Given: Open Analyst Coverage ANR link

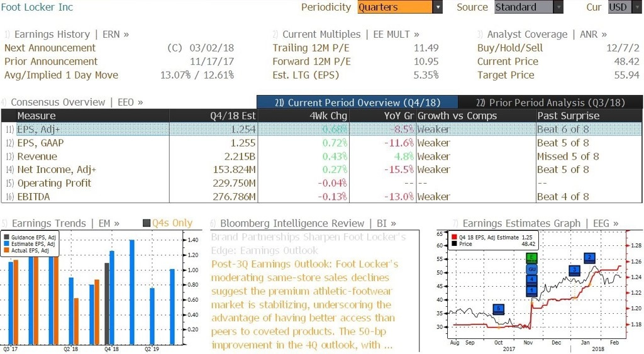Looking at the screenshot, I should pos(547,34).
